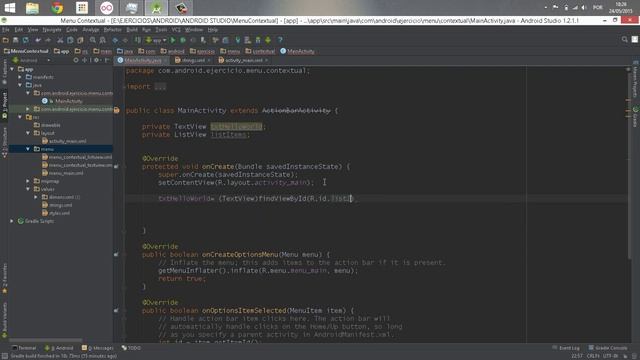Open Project panel settings gear
The width and height of the screenshot is (640, 360).
(97, 60)
